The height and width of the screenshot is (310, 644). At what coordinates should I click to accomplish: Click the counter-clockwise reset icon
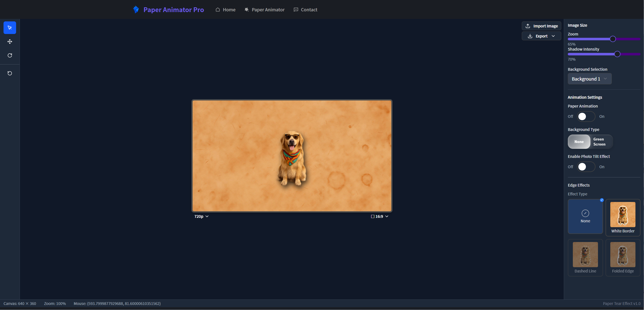tap(10, 73)
